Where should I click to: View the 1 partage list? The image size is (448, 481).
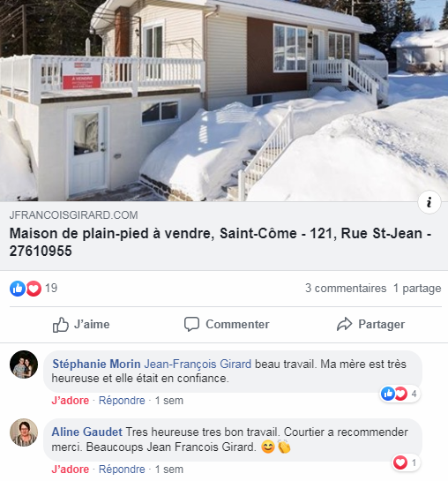[417, 289]
